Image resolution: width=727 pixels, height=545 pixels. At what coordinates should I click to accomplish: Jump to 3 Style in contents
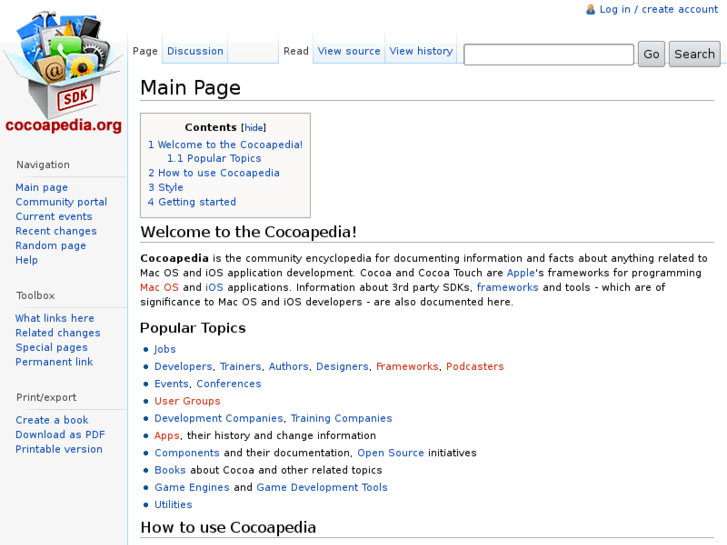pos(166,187)
